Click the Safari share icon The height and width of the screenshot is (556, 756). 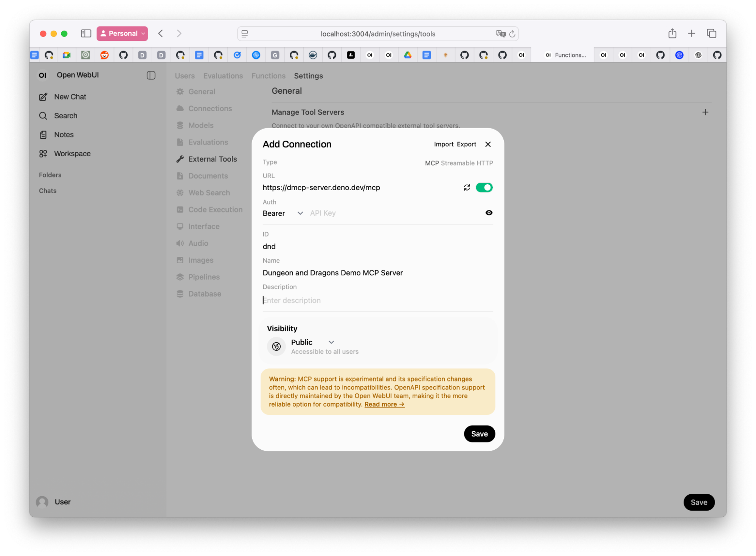click(x=672, y=34)
